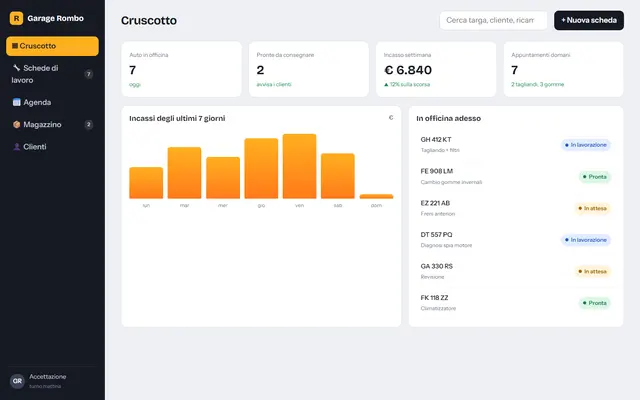Click In lavorazione badge for DT 557 PQ
The height and width of the screenshot is (400, 640).
click(x=586, y=240)
